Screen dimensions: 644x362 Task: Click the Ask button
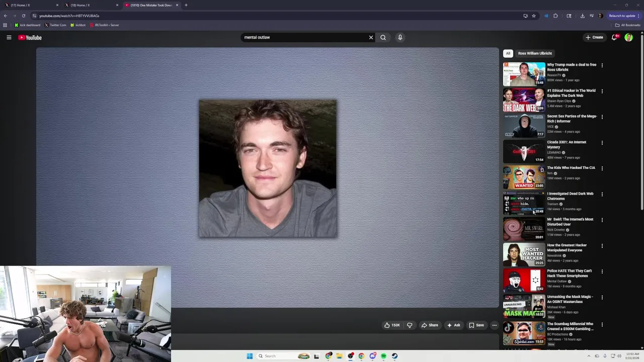point(454,325)
